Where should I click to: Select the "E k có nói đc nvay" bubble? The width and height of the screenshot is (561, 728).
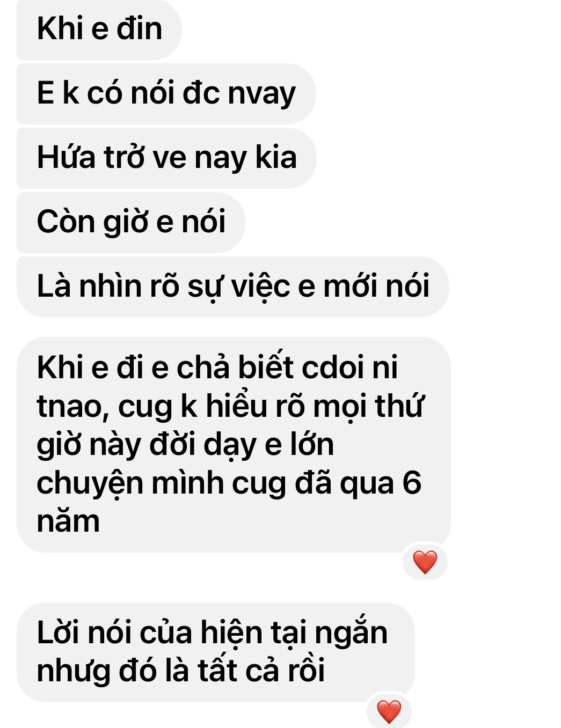tap(166, 94)
